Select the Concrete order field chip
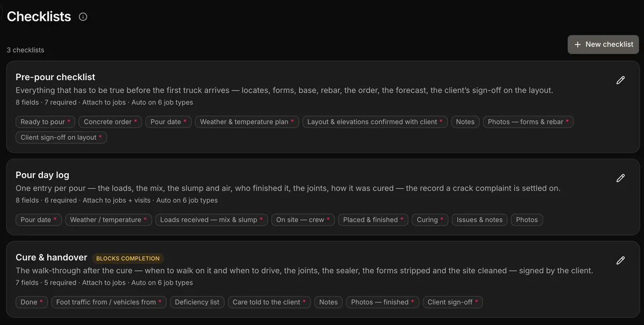The width and height of the screenshot is (644, 325). [x=111, y=122]
